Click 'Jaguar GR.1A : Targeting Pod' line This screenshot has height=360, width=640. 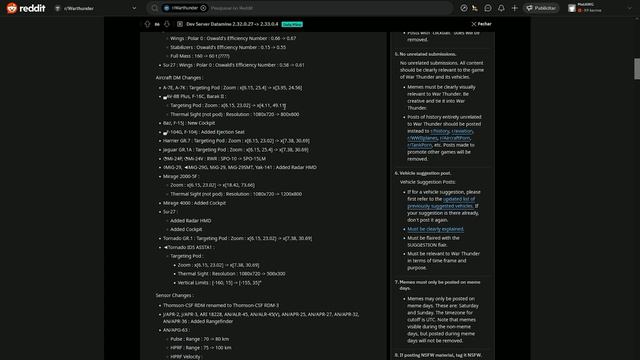[x=236, y=150]
